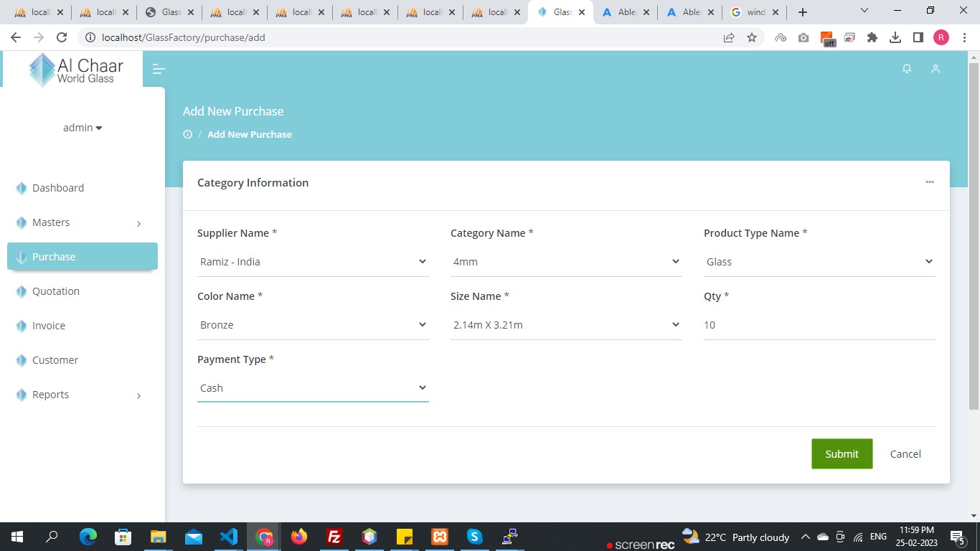Expand the Payment Type dropdown

click(313, 388)
